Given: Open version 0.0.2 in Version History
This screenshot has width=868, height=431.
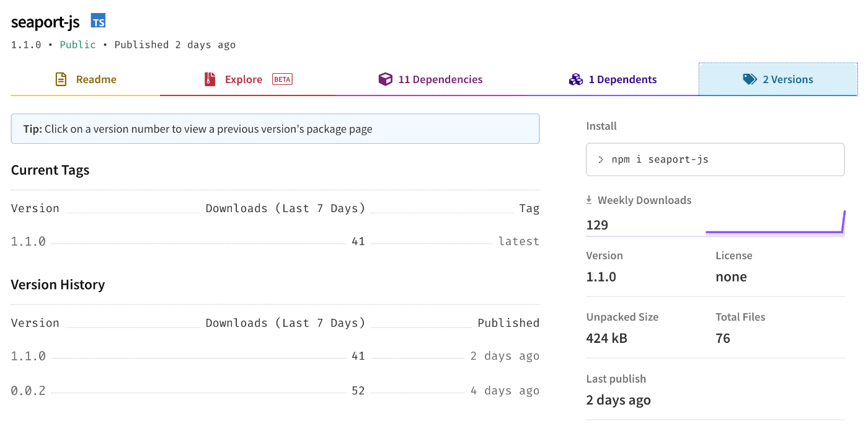Looking at the screenshot, I should (x=29, y=391).
